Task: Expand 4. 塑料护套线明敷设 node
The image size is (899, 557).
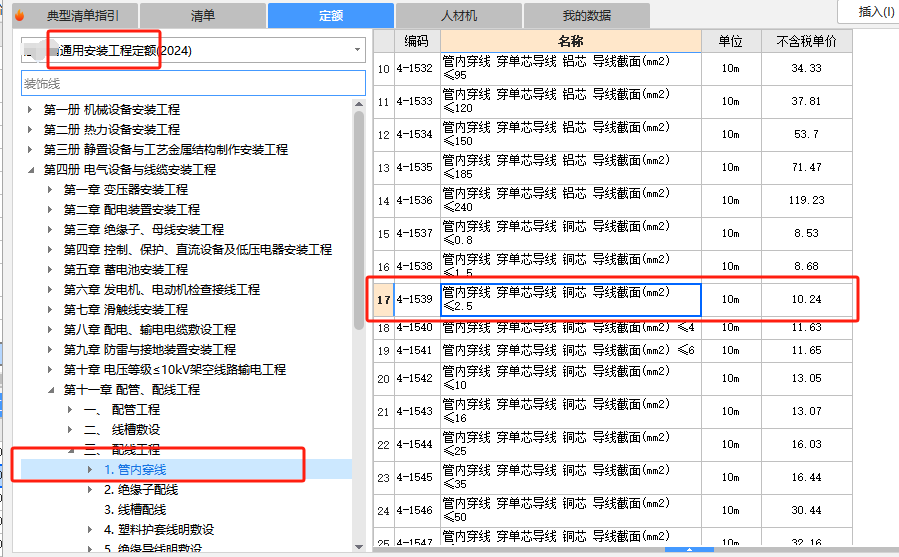Action: [90, 529]
